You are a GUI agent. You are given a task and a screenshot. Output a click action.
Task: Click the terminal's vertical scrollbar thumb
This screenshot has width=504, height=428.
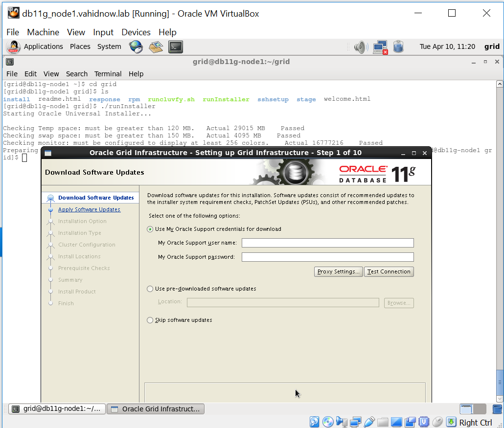click(x=500, y=383)
